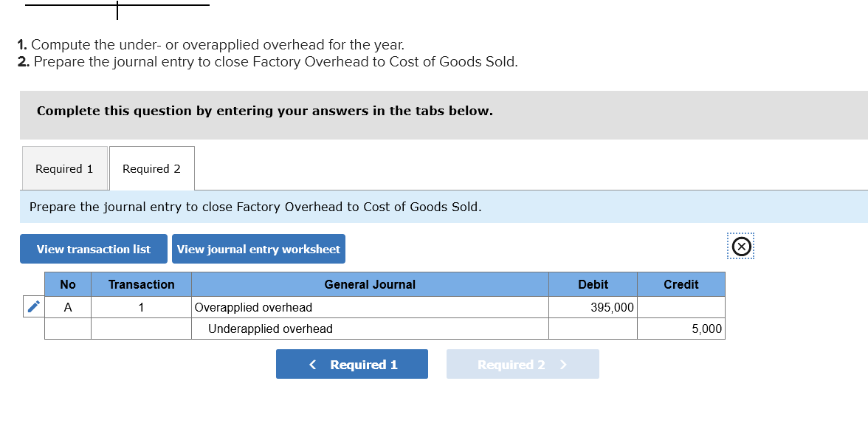Click the Required 1 navigation button at bottom
Image resolution: width=868 pixels, height=426 pixels.
click(352, 364)
